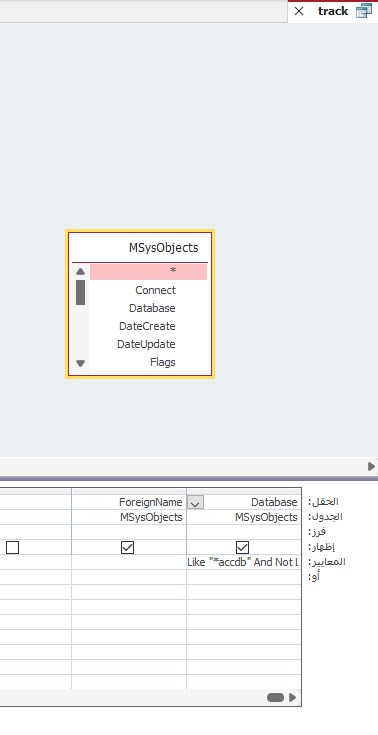The height and width of the screenshot is (735, 378).
Task: Open the Database field dropdown arrow
Action: click(195, 503)
